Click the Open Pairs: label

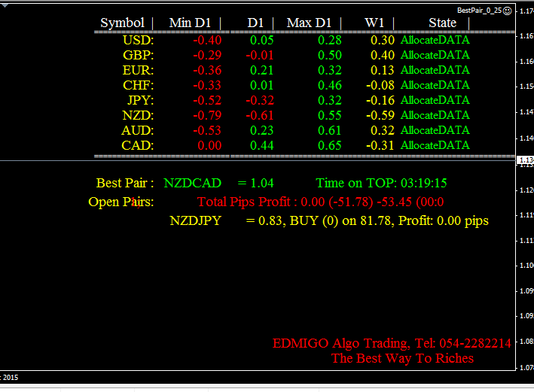point(121,202)
